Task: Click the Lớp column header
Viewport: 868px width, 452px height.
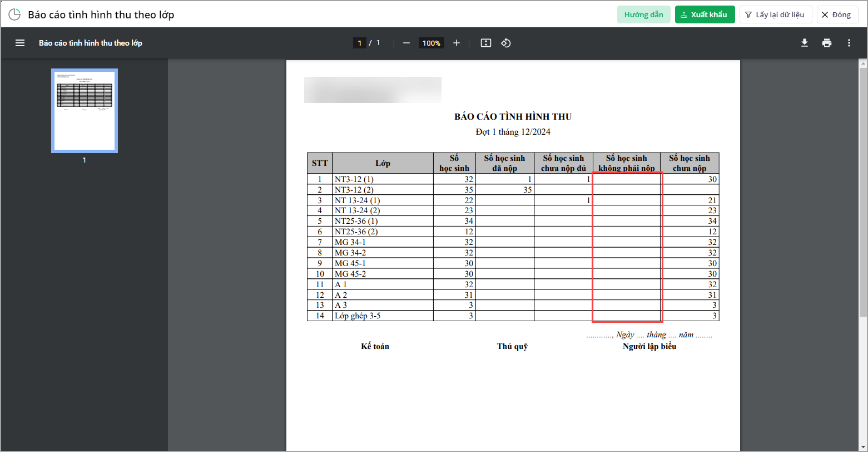Action: (x=383, y=163)
